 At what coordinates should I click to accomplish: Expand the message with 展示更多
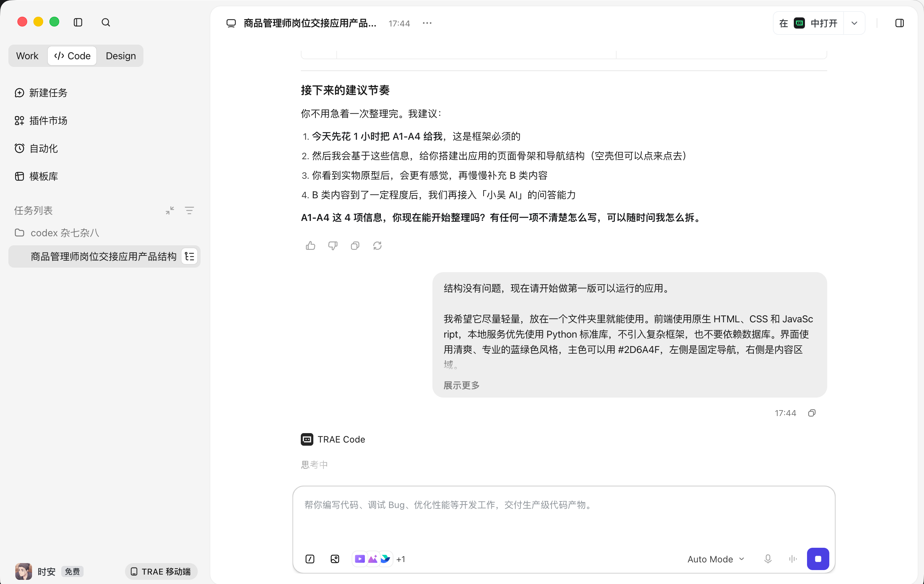[x=462, y=385]
